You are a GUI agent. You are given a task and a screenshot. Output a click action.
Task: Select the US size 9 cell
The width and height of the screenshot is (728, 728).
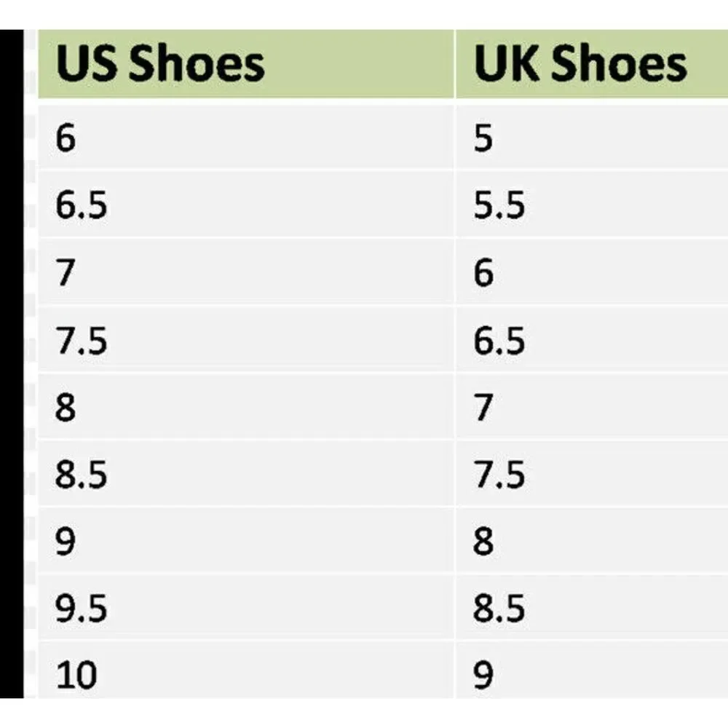point(245,541)
